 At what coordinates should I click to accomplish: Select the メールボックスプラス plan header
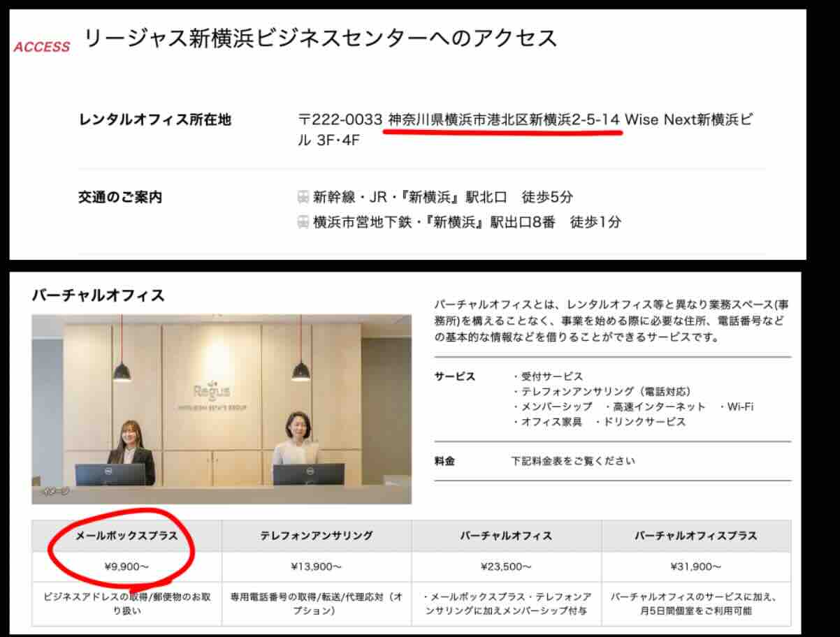point(126,536)
